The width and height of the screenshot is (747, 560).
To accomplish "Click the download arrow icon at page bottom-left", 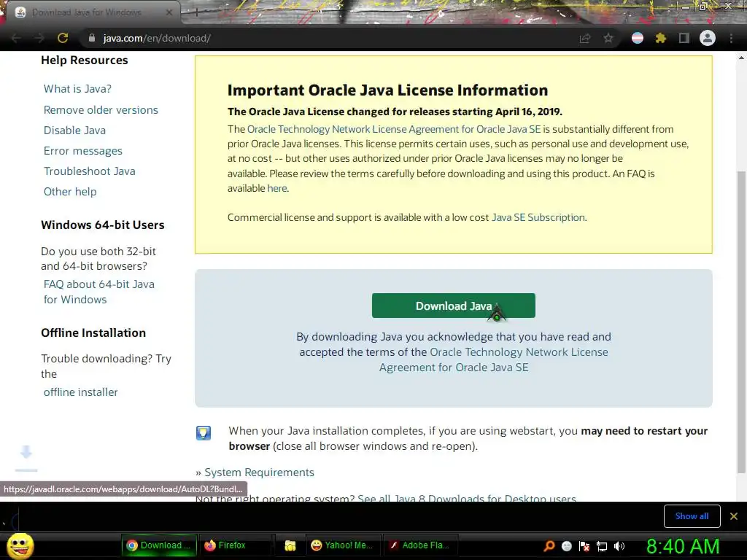I will pos(26,457).
